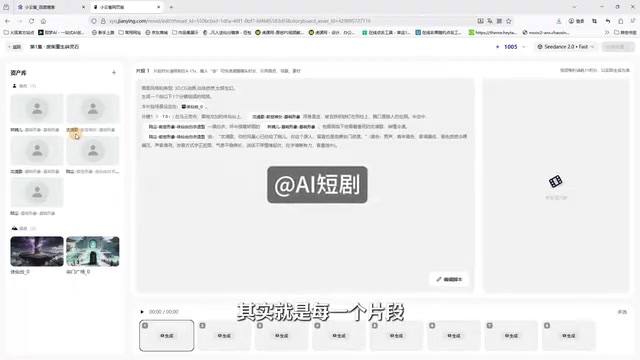640x360 pixels.
Task: Go forward with the browser forward arrow
Action: coord(19,21)
